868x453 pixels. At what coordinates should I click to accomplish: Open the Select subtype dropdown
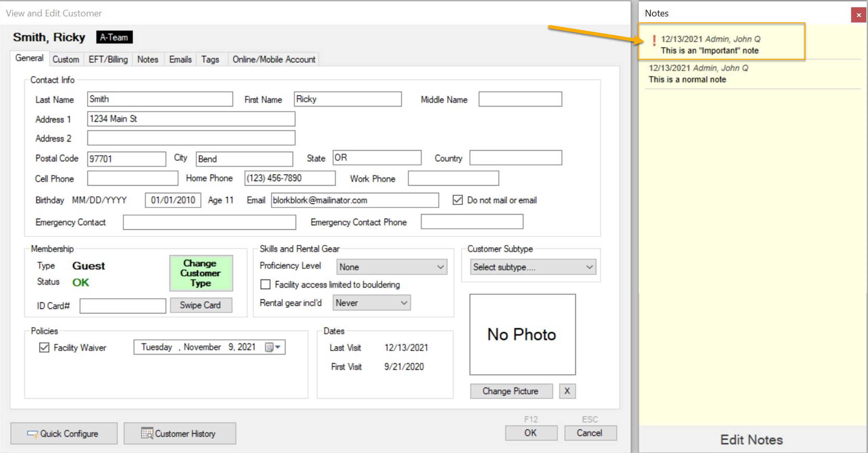[x=533, y=267]
